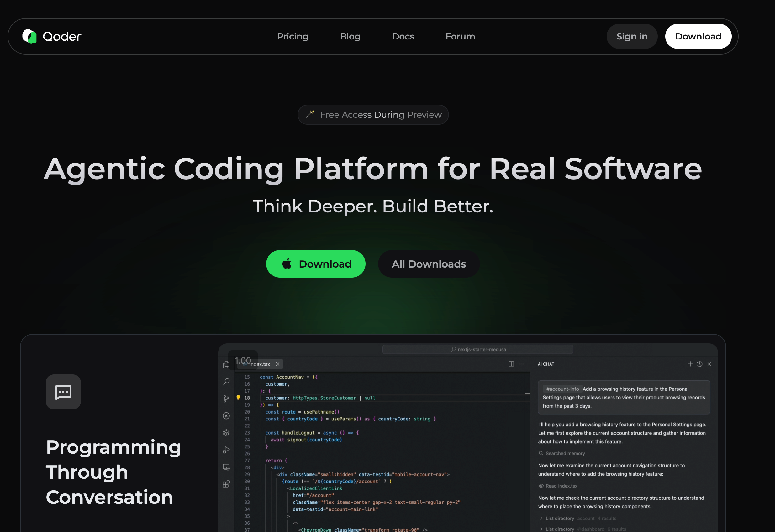Viewport: 775px width, 532px height.
Task: Click the 'Read index.tsx' status text
Action: coord(561,486)
